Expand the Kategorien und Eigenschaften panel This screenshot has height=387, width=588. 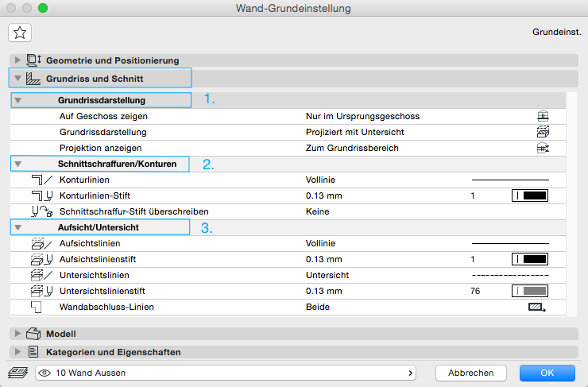click(18, 351)
